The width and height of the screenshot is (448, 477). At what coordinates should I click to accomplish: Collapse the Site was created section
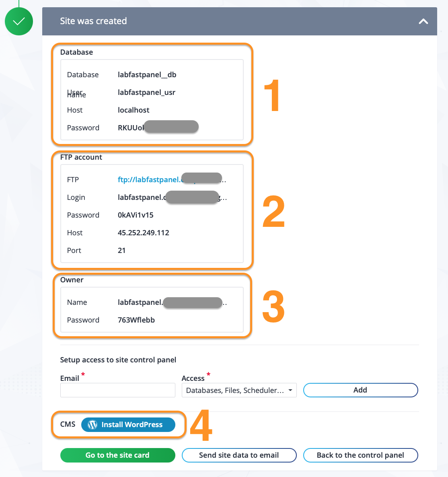pyautogui.click(x=423, y=21)
